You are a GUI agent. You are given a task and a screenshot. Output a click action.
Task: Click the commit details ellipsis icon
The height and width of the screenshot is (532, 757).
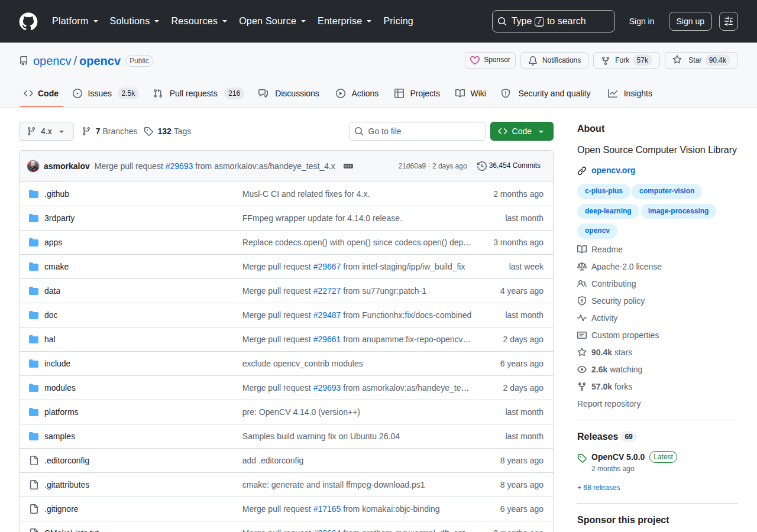pyautogui.click(x=348, y=166)
